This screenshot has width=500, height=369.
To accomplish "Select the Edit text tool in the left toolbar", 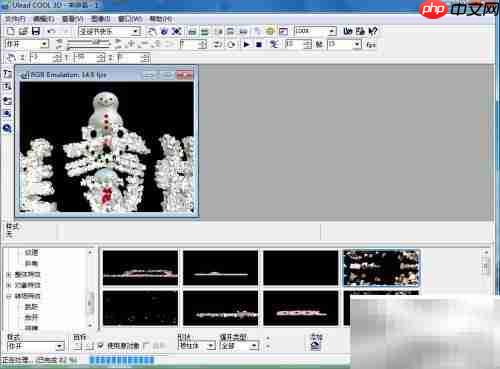I will 7,87.
